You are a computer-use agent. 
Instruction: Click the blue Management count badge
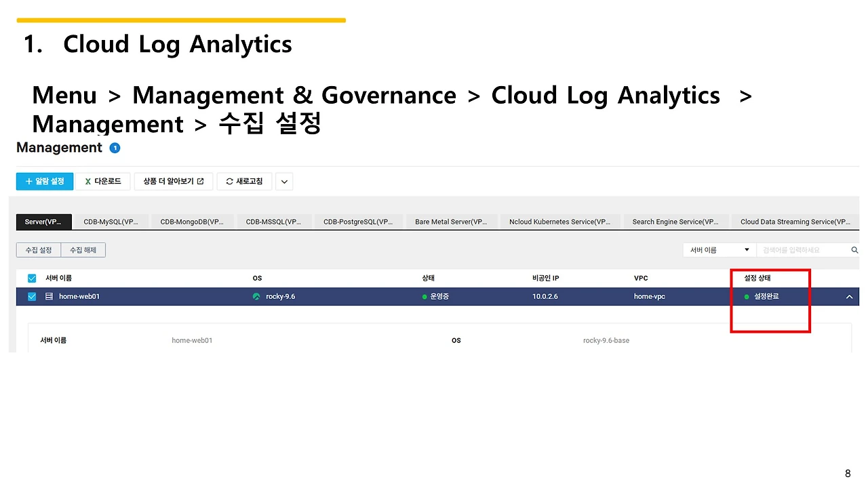point(115,148)
